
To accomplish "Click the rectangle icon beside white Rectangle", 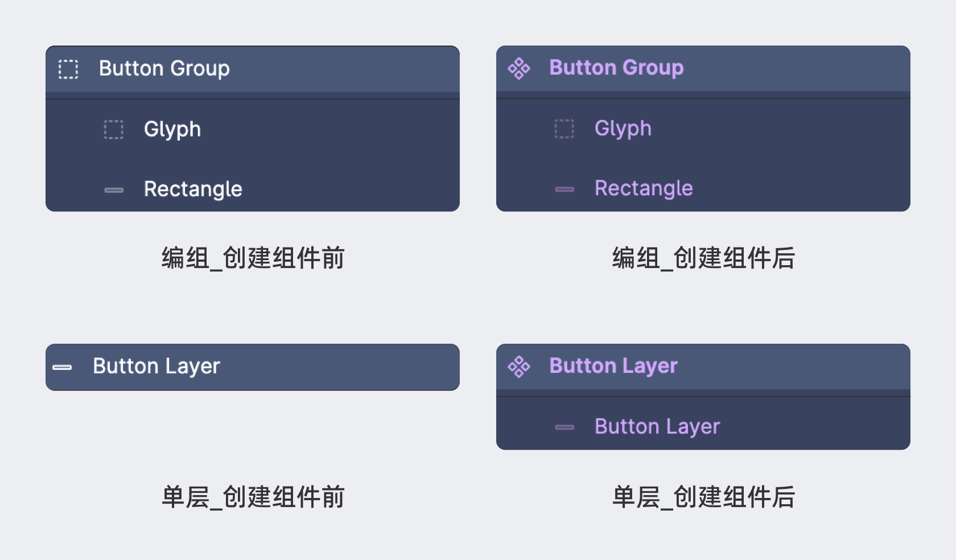I will click(114, 190).
